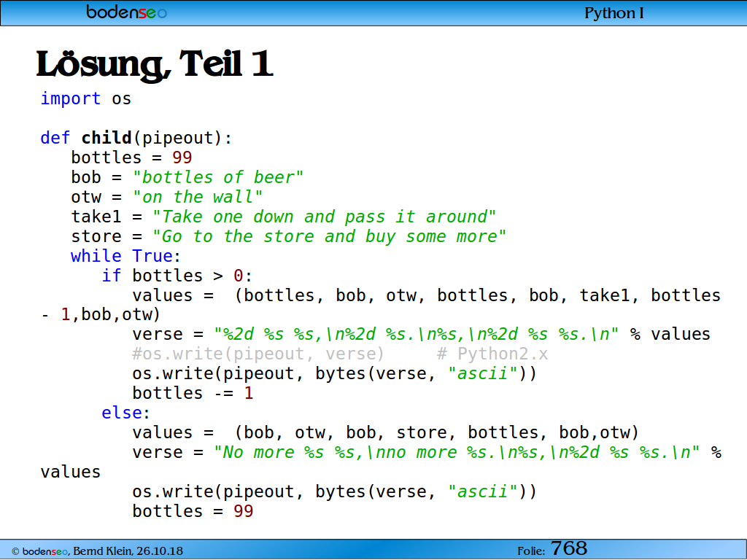Image resolution: width=747 pixels, height=560 pixels.
Task: Click the slide title 'Lösung, Teil 1'
Action: point(155,64)
